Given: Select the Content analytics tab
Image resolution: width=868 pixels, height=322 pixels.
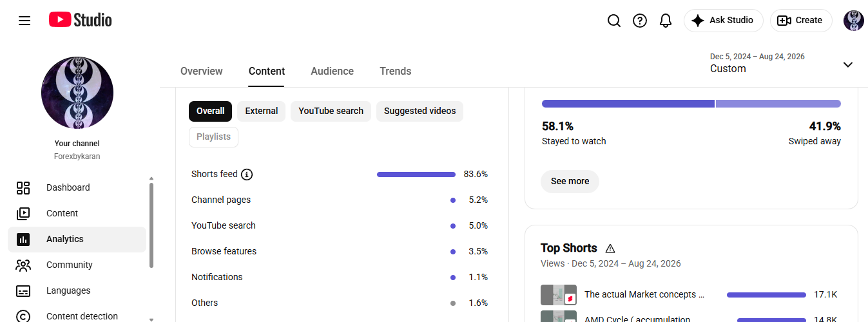Looking at the screenshot, I should tap(267, 71).
